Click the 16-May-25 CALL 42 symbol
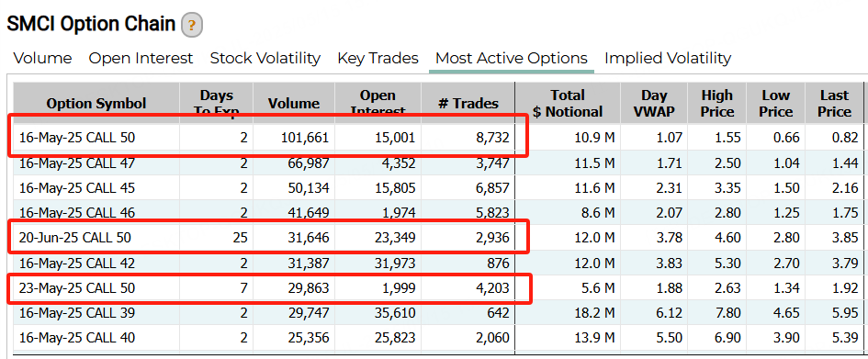This screenshot has height=359, width=868. click(x=77, y=264)
